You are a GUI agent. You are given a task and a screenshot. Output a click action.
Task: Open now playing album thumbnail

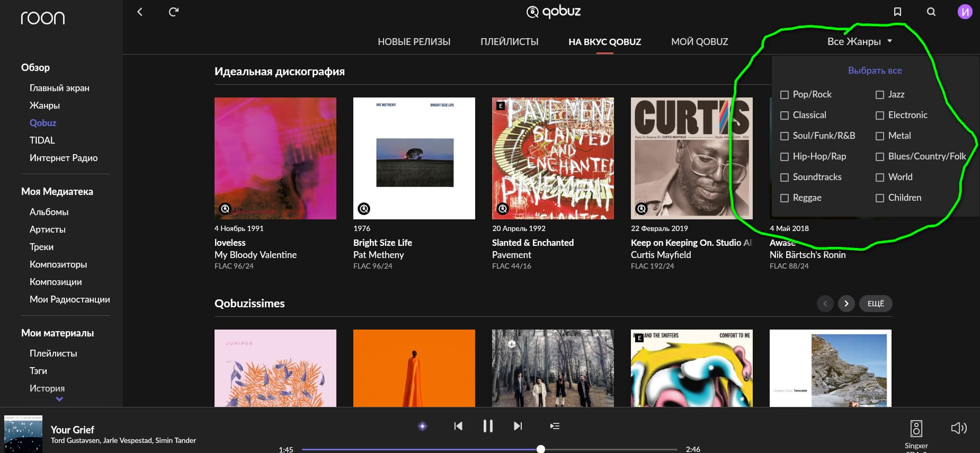(23, 434)
